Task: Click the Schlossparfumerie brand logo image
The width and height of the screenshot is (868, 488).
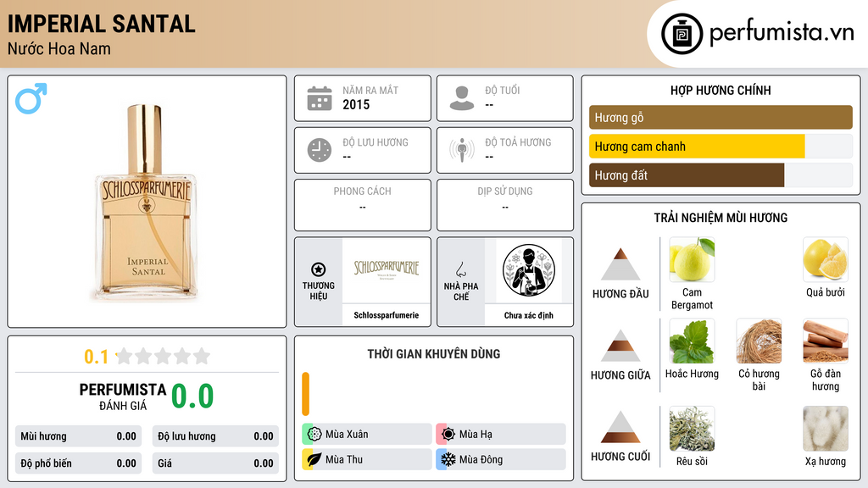Action: click(x=387, y=270)
